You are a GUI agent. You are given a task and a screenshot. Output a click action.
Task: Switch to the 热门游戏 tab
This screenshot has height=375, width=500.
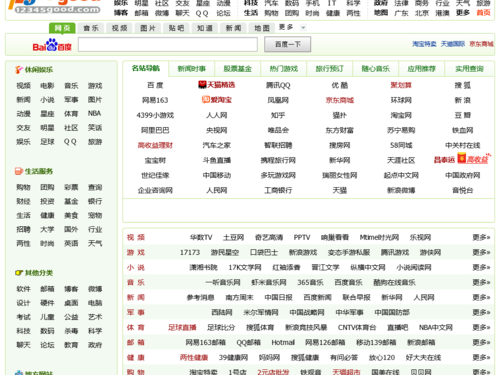click(284, 69)
